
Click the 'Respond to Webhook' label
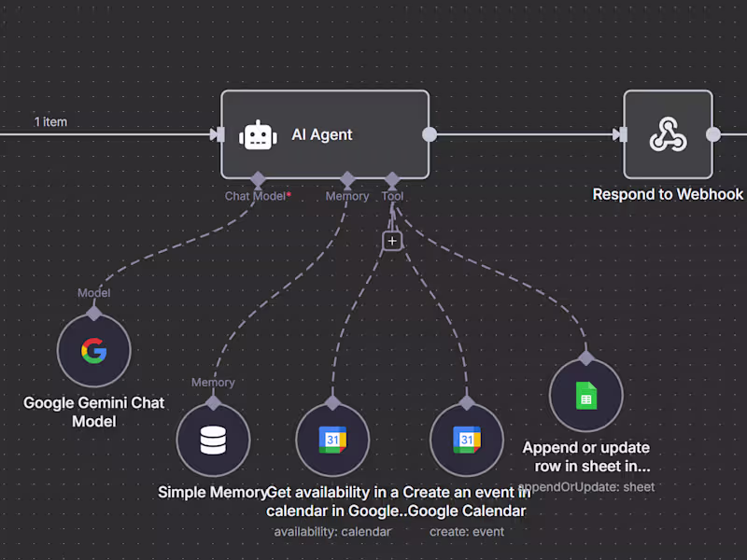click(x=668, y=194)
